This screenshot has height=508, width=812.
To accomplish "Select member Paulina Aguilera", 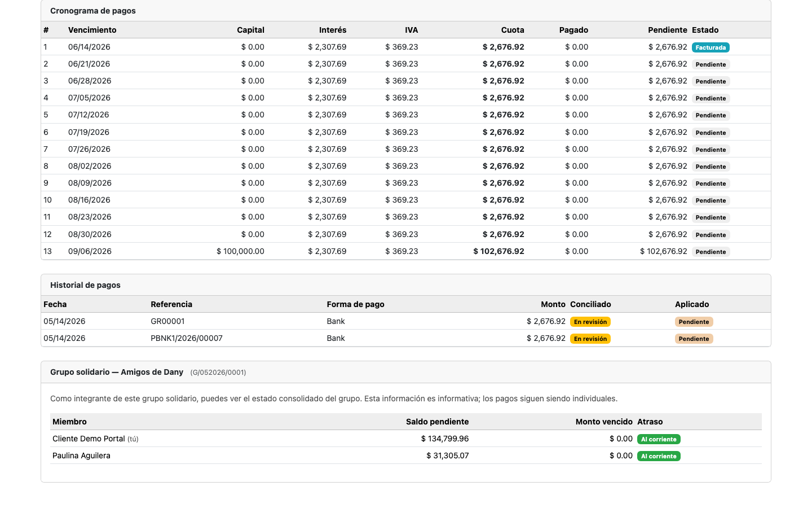I will point(81,456).
